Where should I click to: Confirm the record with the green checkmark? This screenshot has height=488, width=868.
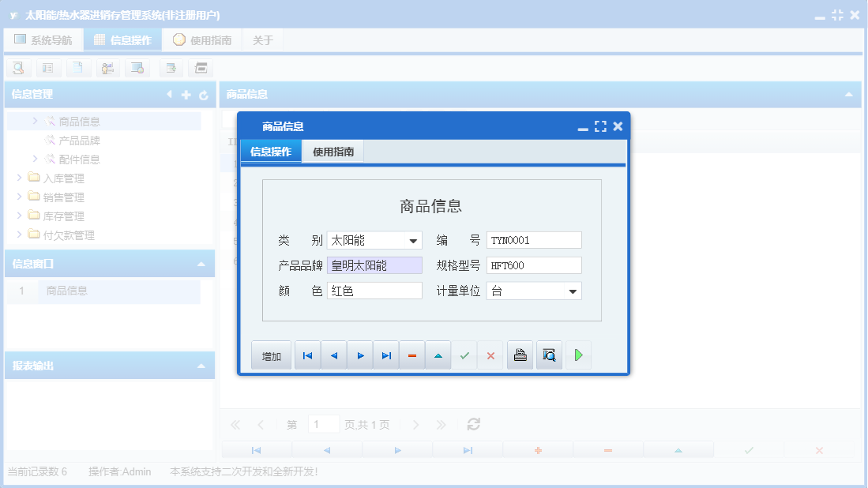(464, 355)
